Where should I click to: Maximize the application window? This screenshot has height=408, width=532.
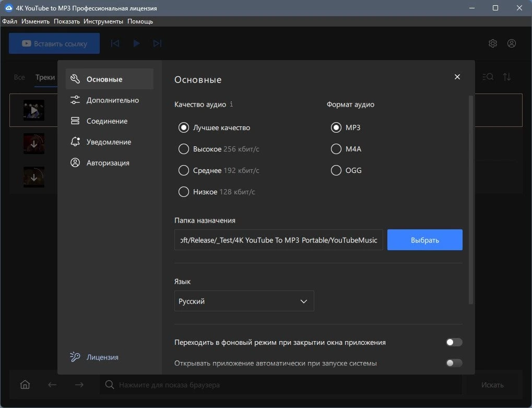(x=495, y=8)
